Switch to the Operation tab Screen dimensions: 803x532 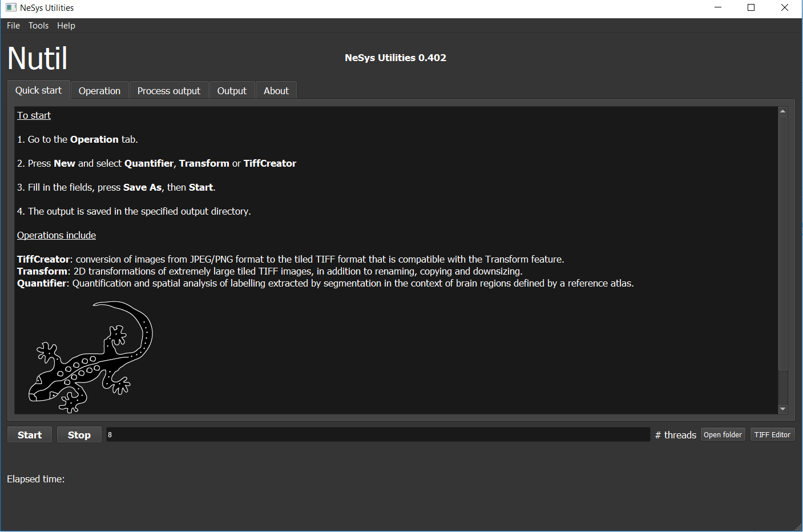(99, 91)
